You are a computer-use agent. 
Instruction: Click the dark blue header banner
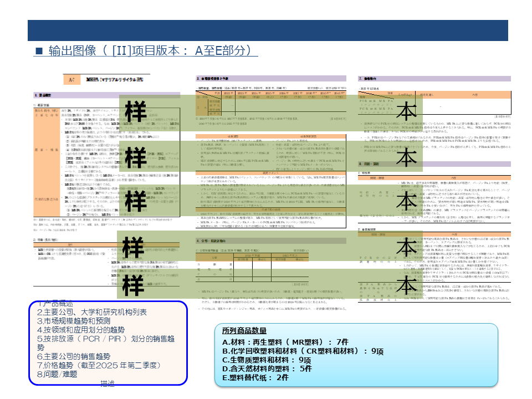click(268, 30)
